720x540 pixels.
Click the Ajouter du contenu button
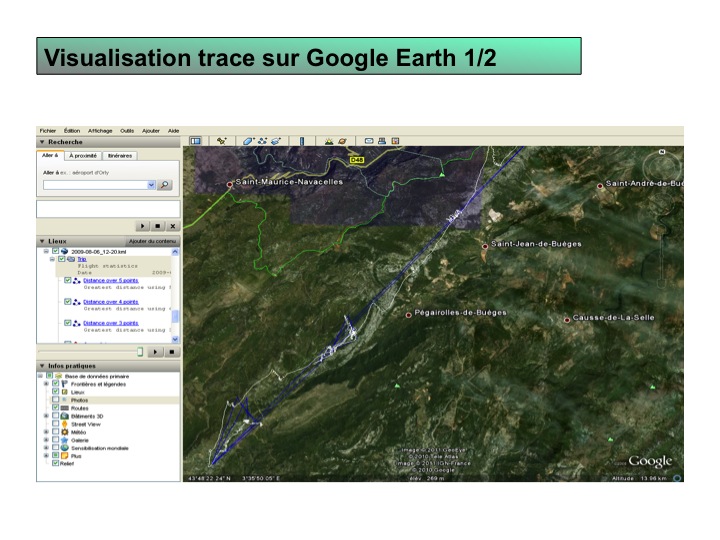coord(152,241)
